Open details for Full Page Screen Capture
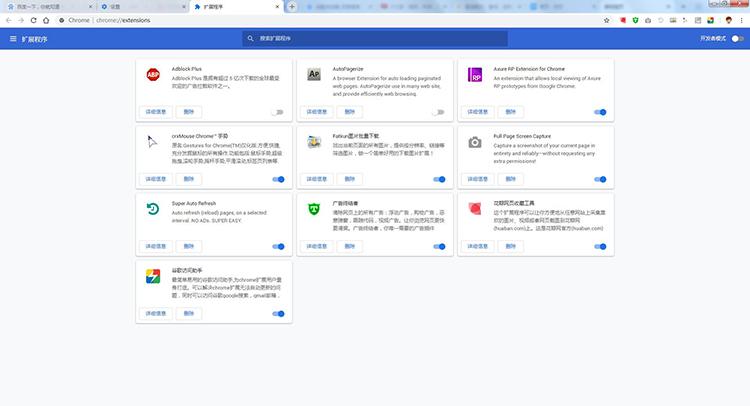Screen dimensions: 750x406 pyautogui.click(x=477, y=179)
